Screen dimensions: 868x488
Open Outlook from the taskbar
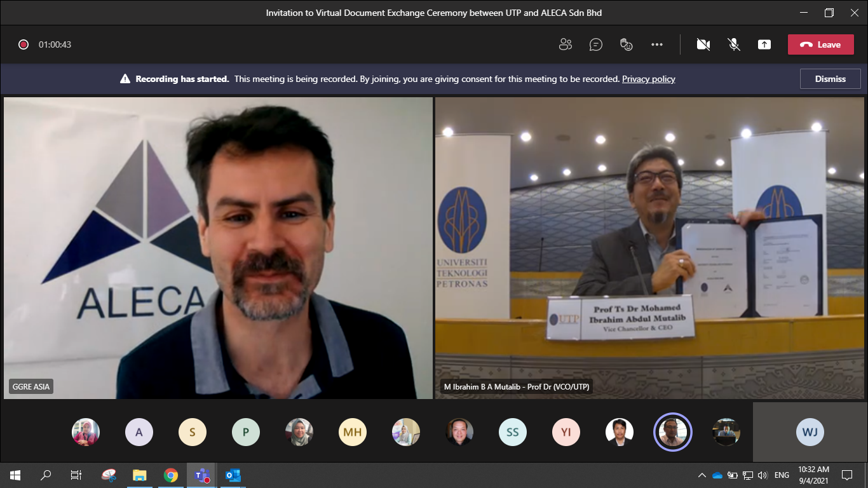[x=233, y=475]
